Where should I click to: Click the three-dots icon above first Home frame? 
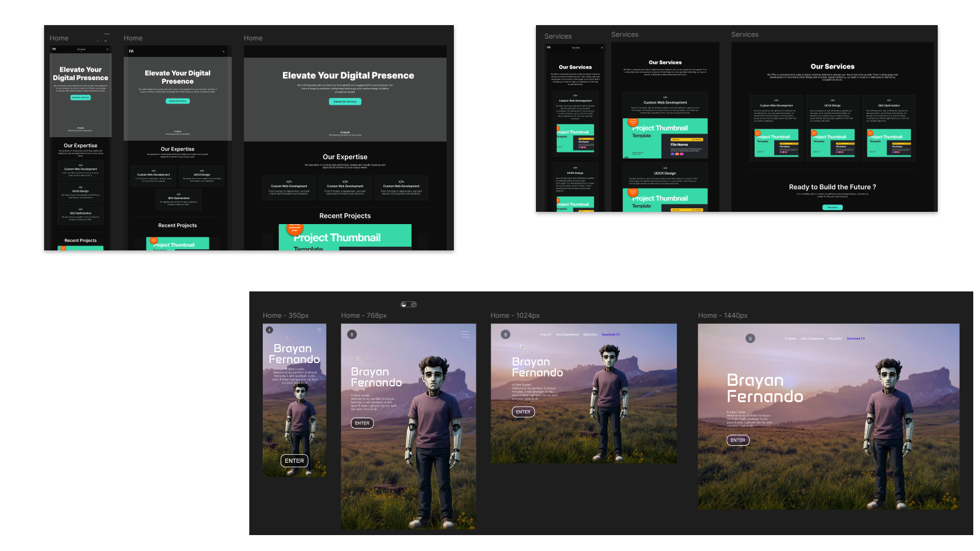pyautogui.click(x=107, y=34)
